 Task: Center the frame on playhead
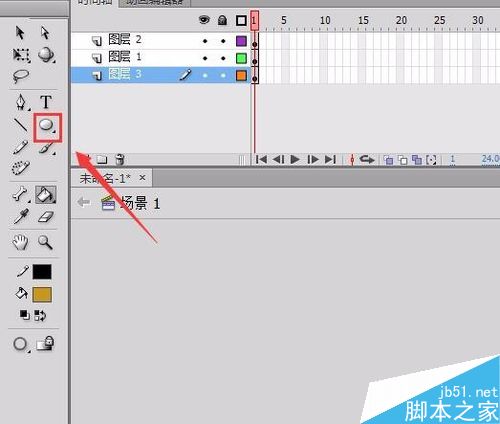352,160
